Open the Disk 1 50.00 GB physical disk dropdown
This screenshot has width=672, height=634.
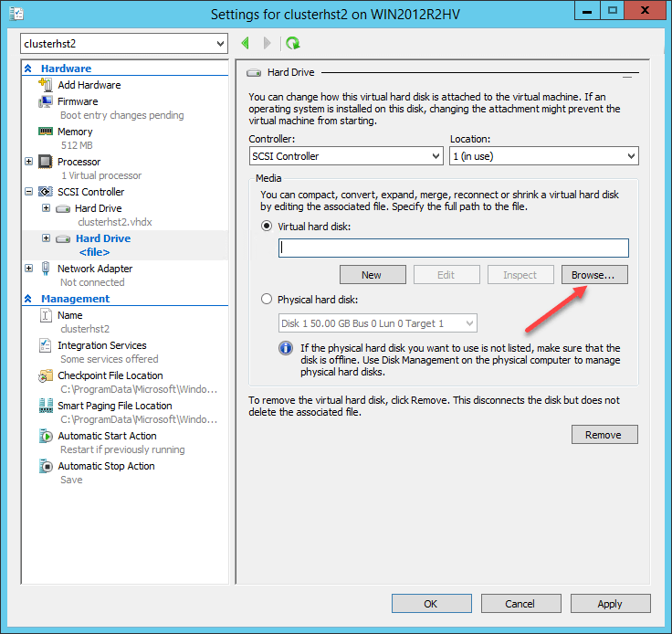click(378, 323)
